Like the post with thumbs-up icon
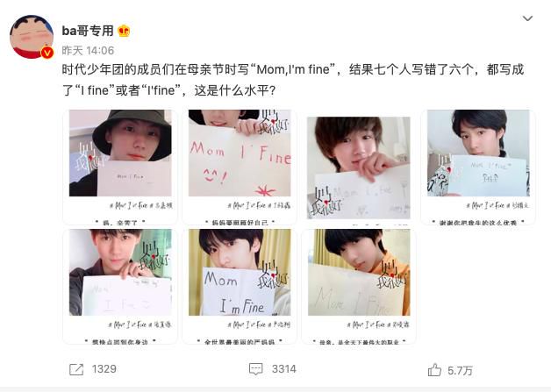The height and width of the screenshot is (392, 551). [x=434, y=370]
